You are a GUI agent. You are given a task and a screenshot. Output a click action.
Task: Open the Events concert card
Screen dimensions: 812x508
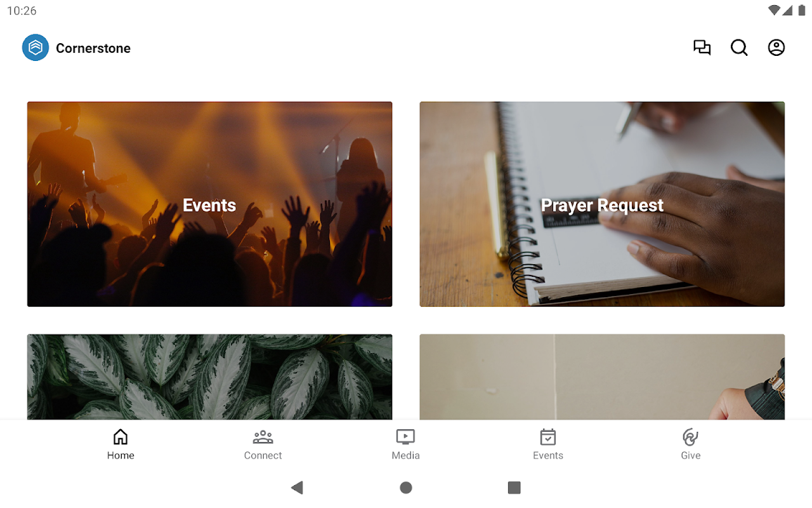[209, 204]
